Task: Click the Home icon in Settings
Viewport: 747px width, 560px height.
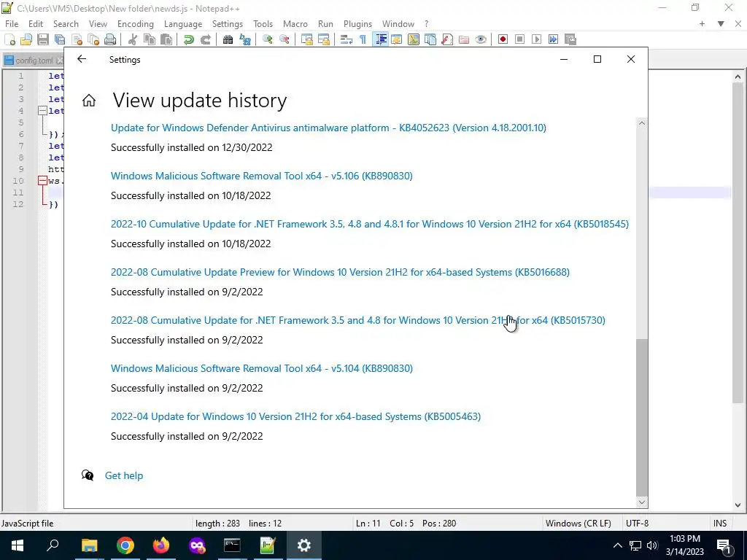Action: click(x=88, y=101)
